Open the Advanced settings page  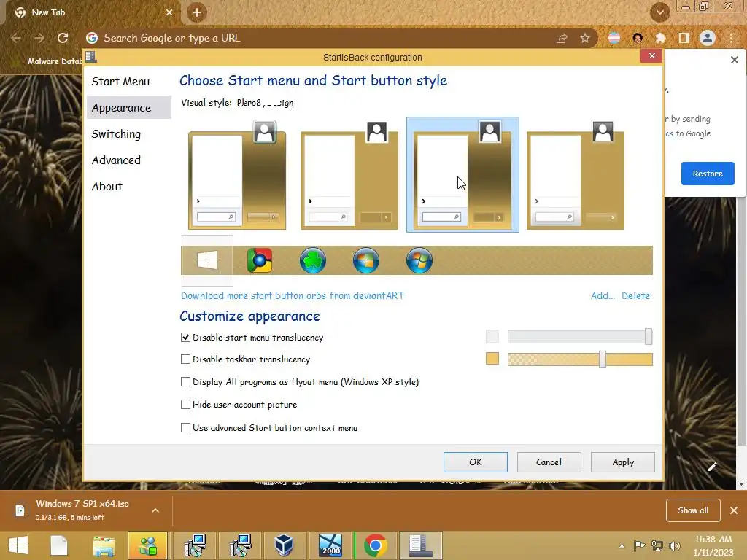pyautogui.click(x=116, y=160)
